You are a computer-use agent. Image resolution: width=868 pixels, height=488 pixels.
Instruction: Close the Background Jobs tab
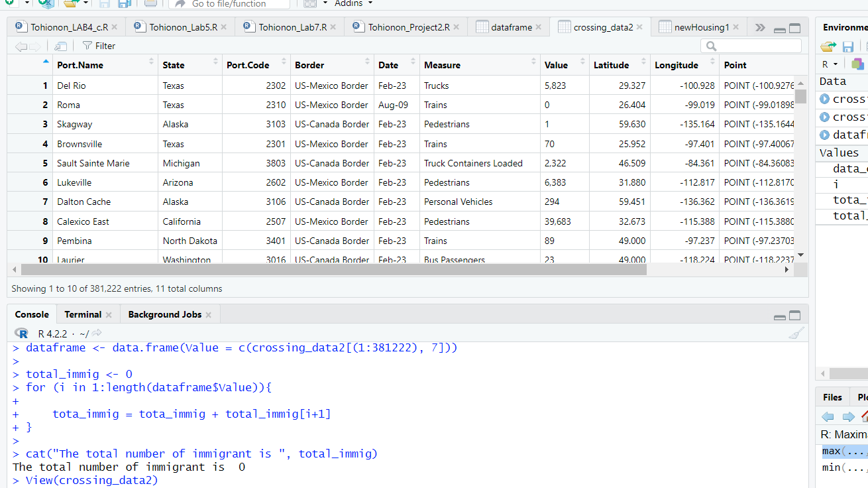pos(208,315)
